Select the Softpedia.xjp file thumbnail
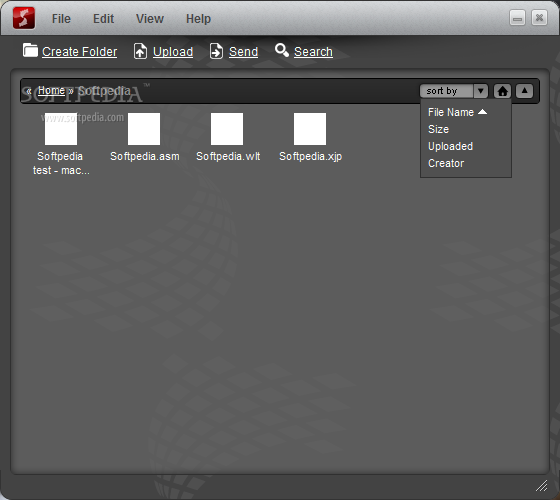 tap(310, 129)
